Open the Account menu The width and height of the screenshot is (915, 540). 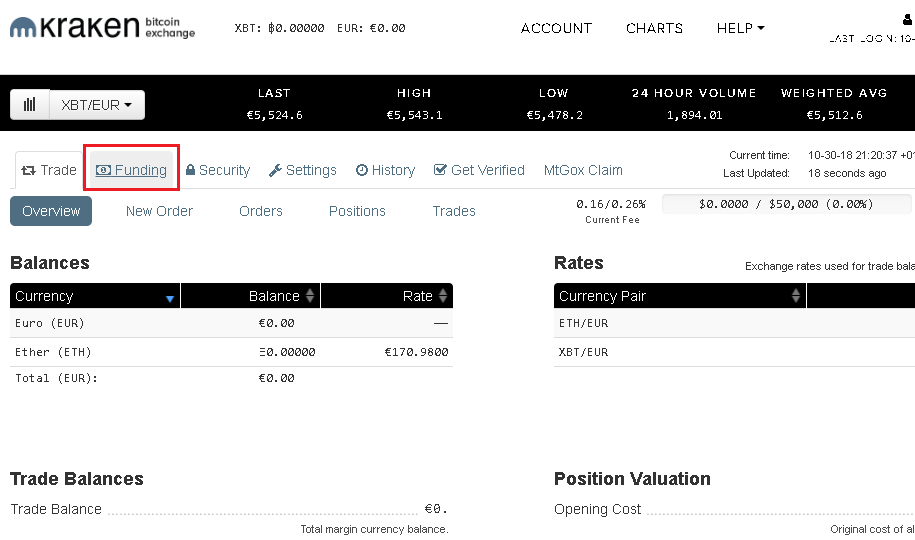point(556,28)
